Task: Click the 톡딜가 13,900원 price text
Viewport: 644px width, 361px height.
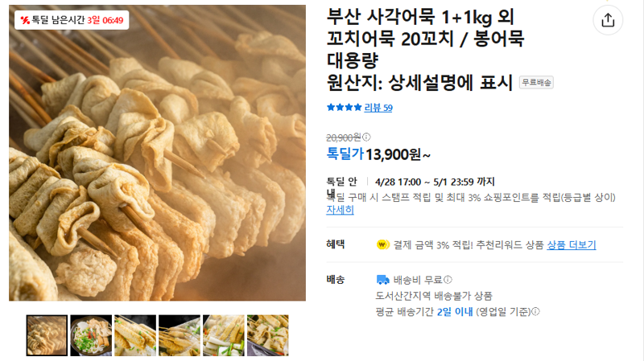Action: (378, 154)
